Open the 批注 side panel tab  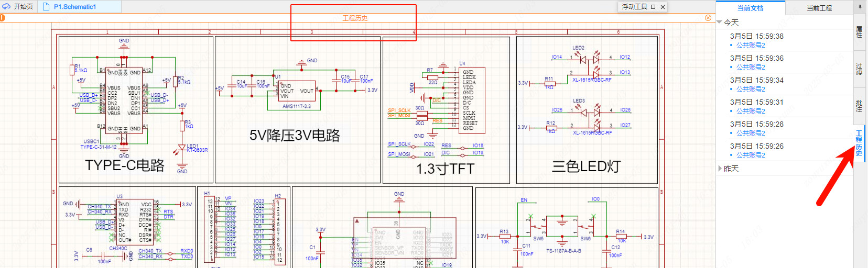pyautogui.click(x=859, y=106)
